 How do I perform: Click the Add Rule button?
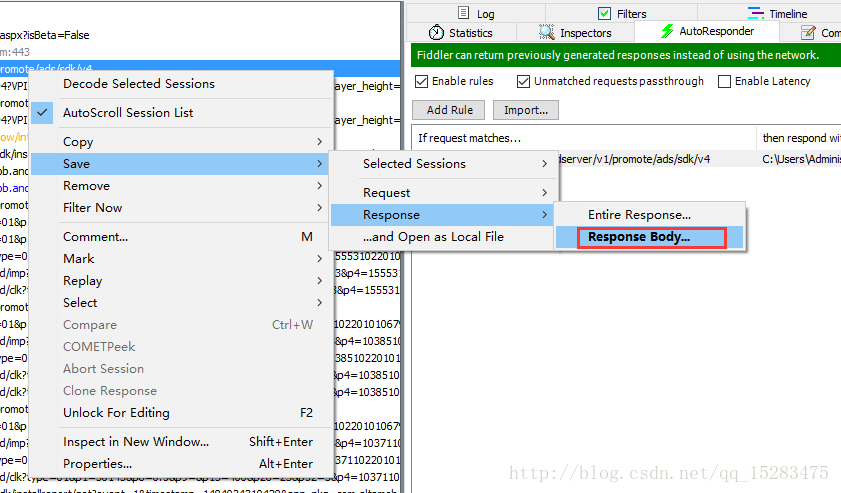tap(449, 110)
